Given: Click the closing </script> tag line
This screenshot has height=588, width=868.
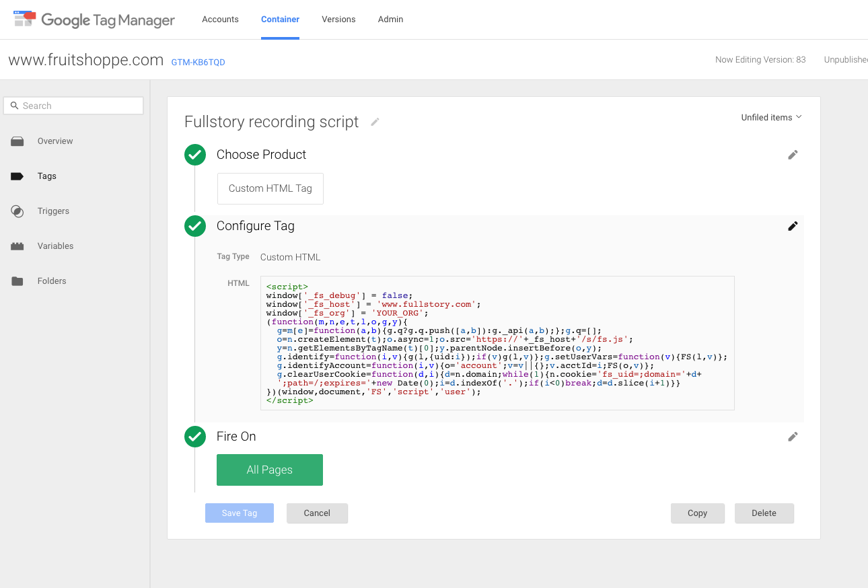Looking at the screenshot, I should 290,400.
